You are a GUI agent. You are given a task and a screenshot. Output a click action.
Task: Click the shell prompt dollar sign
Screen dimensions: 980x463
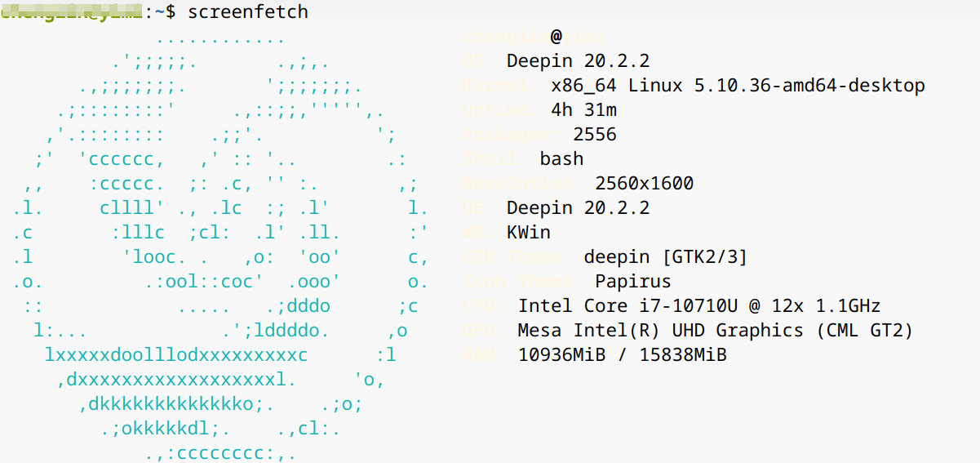tap(170, 12)
